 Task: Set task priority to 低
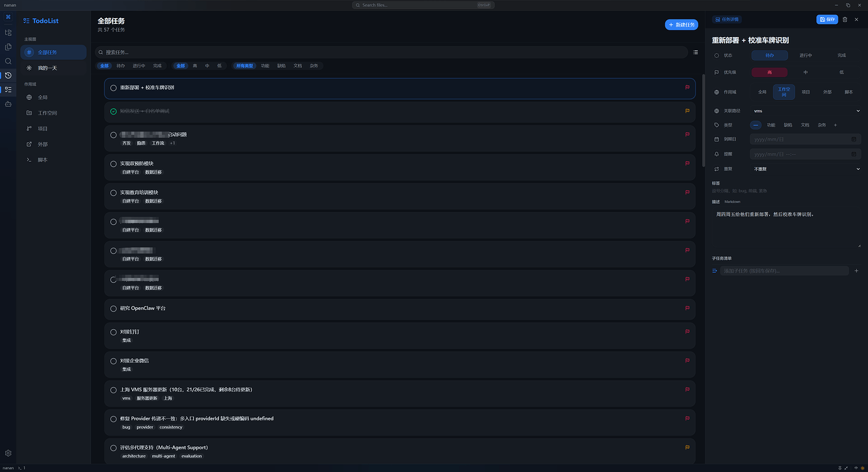tap(842, 72)
